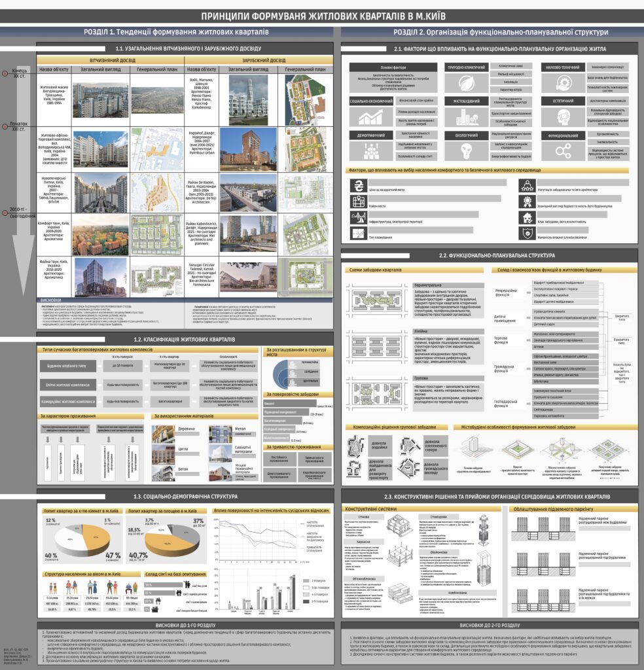The height and width of the screenshot is (670, 644).
Task: Click the Цегла brick facade thumbnail
Action: tap(163, 455)
